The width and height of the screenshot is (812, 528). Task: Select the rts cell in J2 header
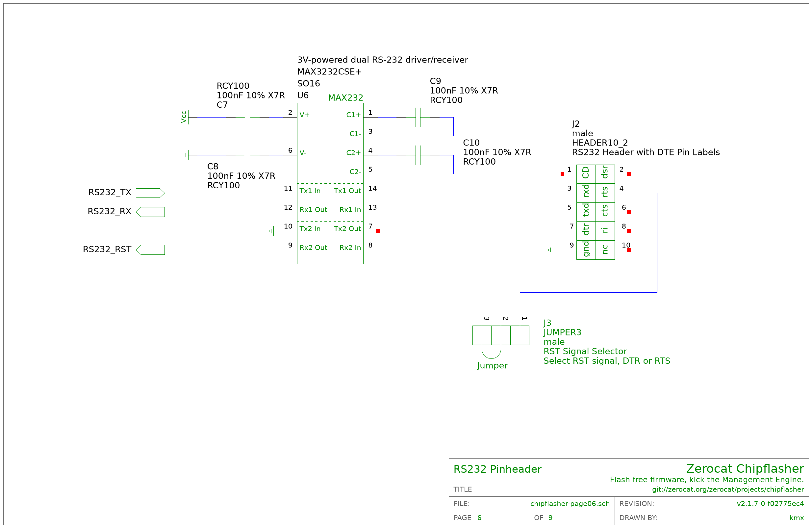pyautogui.click(x=605, y=193)
